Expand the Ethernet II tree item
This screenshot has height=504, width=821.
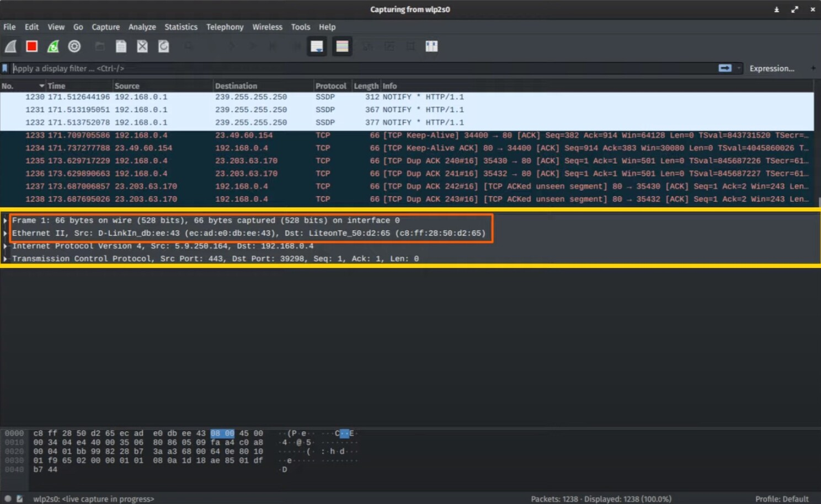(5, 233)
